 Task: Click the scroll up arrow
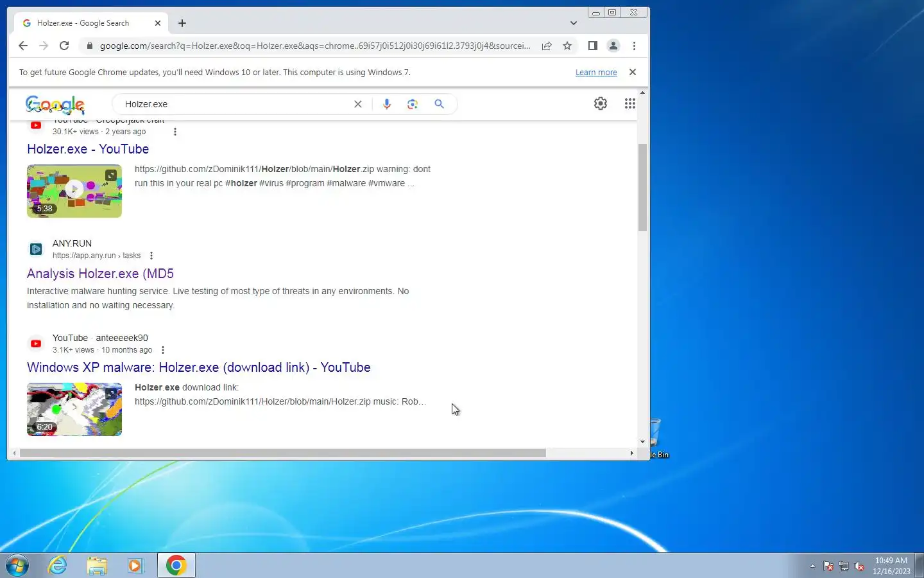tap(642, 93)
